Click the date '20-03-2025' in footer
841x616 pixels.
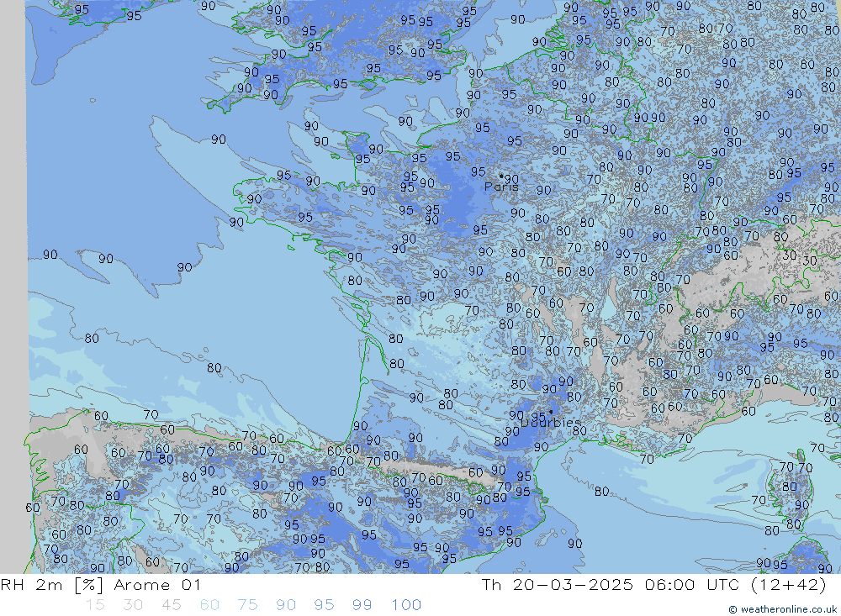coord(573,584)
